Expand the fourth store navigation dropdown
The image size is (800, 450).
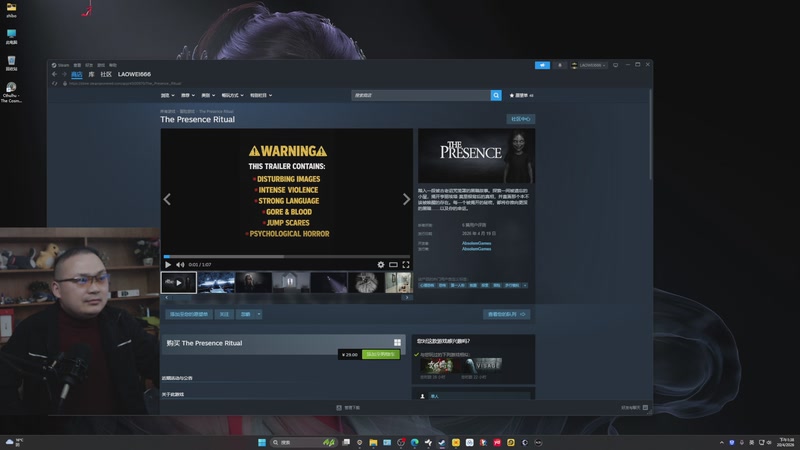232,95
